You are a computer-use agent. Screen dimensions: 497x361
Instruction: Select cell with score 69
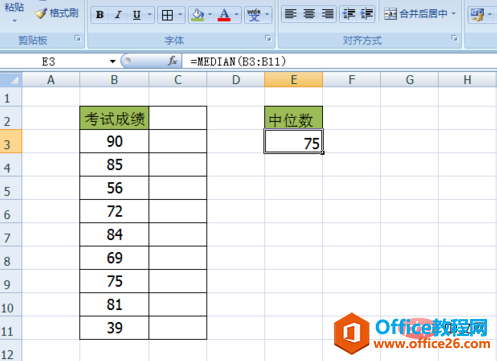[x=114, y=258]
